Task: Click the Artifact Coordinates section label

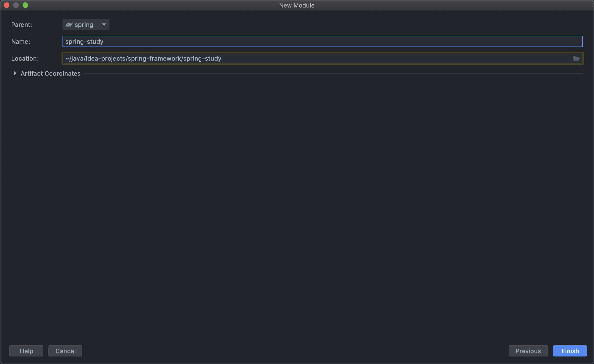Action: coord(50,74)
